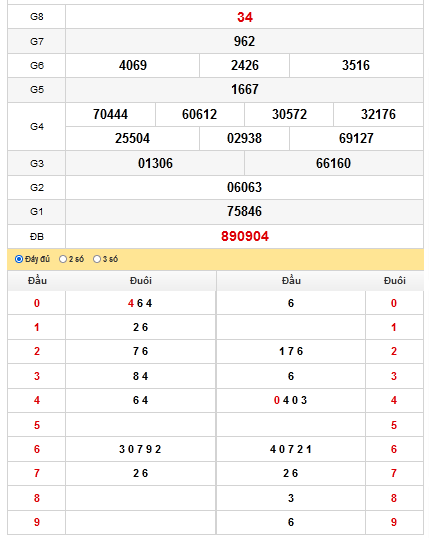
Task: Click the head digits '1 7 6'
Action: (291, 351)
